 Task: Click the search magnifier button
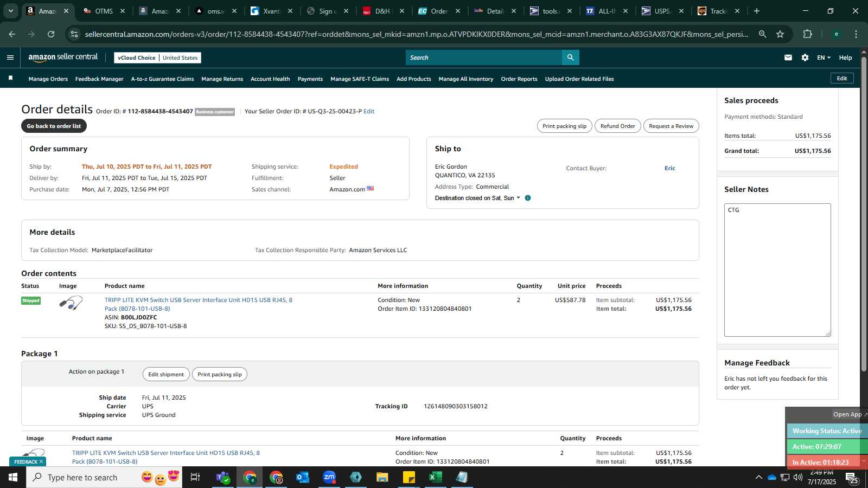570,57
